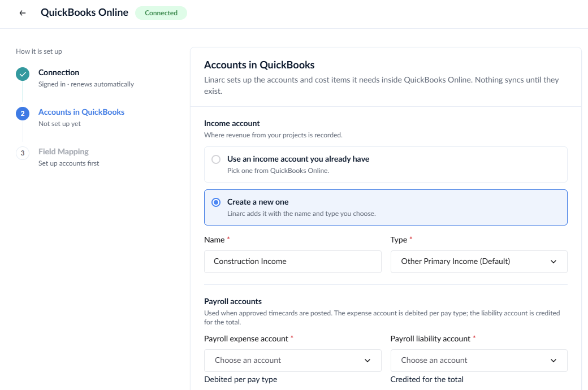The width and height of the screenshot is (588, 390).
Task: Click the 'Create a new one' option card
Action: (386, 207)
